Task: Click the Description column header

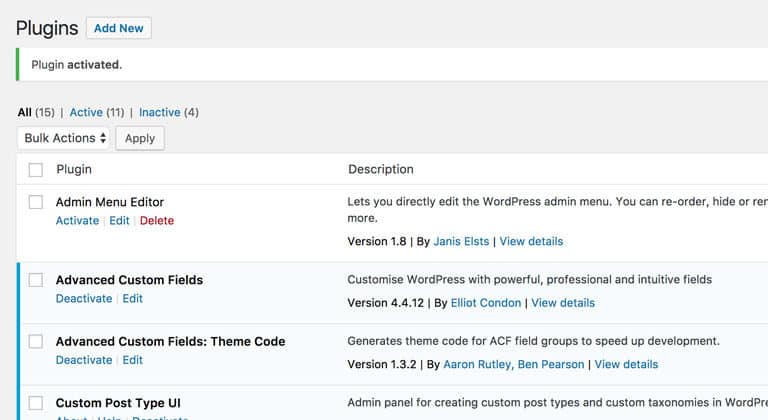Action: [x=381, y=170]
